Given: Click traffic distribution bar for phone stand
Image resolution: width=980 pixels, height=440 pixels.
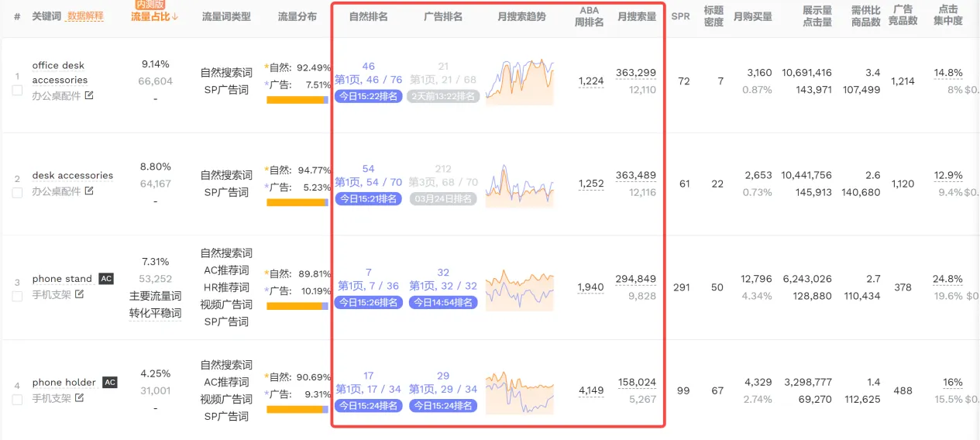Looking at the screenshot, I should click(297, 306).
